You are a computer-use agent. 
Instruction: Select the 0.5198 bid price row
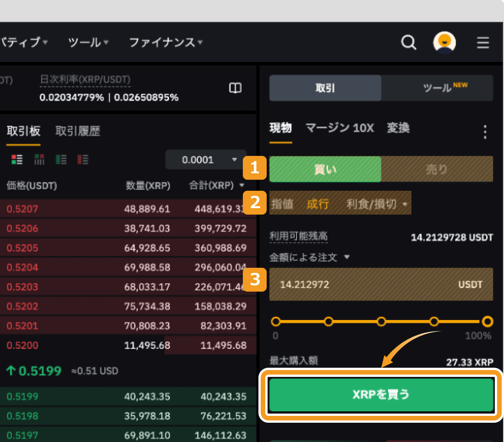[x=128, y=416]
